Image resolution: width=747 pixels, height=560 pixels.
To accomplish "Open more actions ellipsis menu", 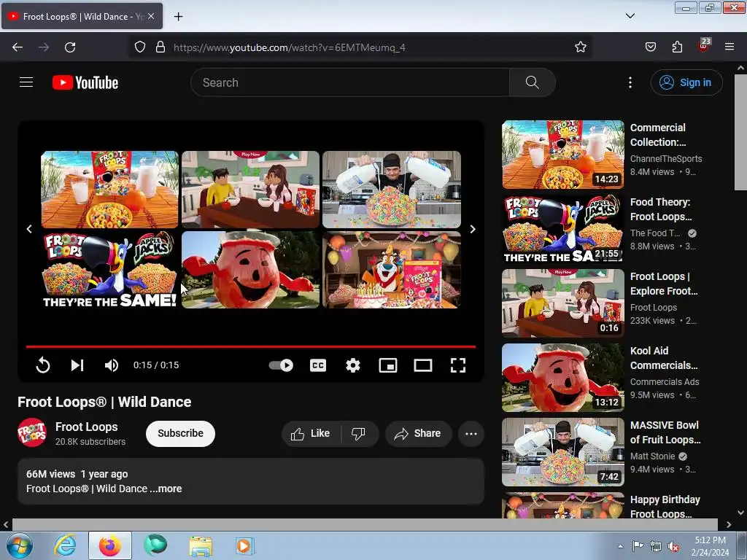I will (x=471, y=433).
